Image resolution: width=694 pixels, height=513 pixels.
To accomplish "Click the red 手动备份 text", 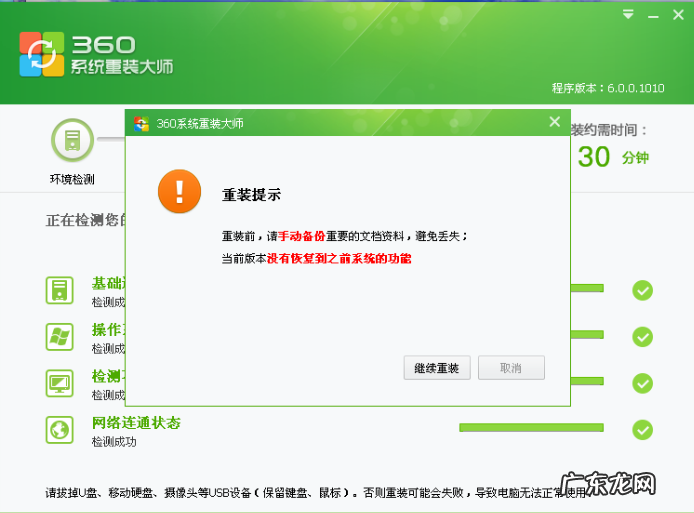I will (x=302, y=236).
